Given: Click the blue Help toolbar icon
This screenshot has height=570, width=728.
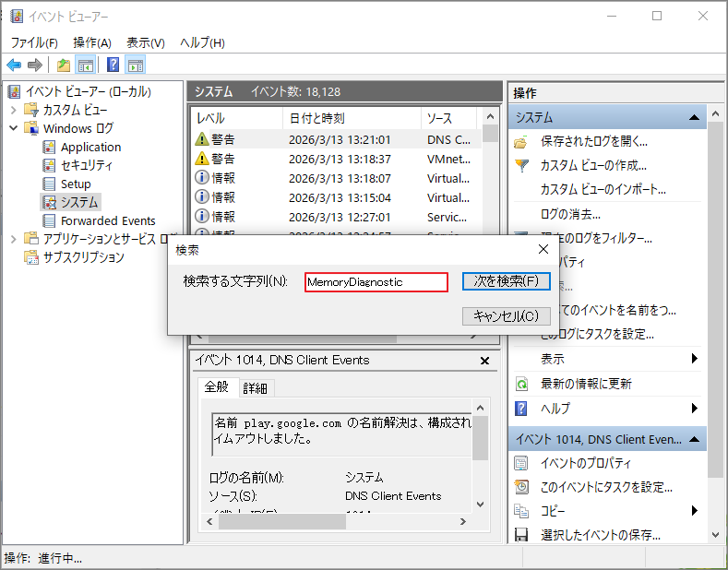Looking at the screenshot, I should click(x=113, y=65).
